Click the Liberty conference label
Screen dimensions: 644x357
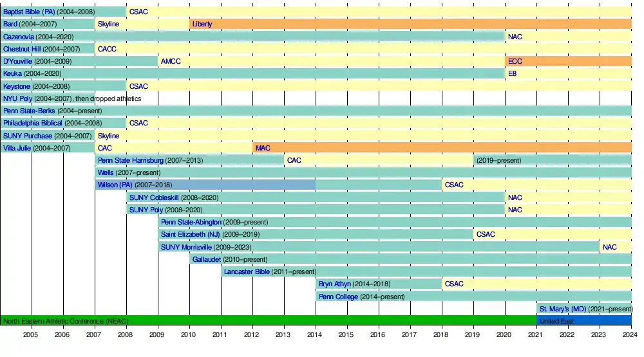[202, 24]
